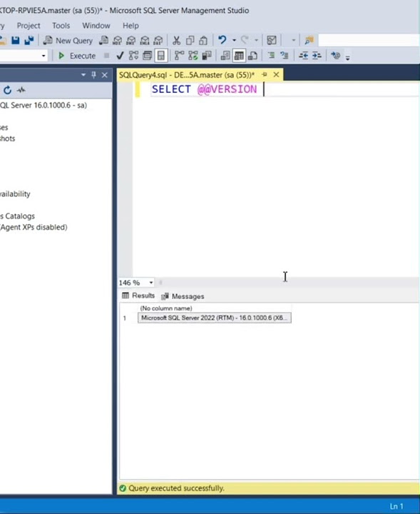Click the Redo arrow icon
The width and height of the screenshot is (420, 514).
(245, 40)
